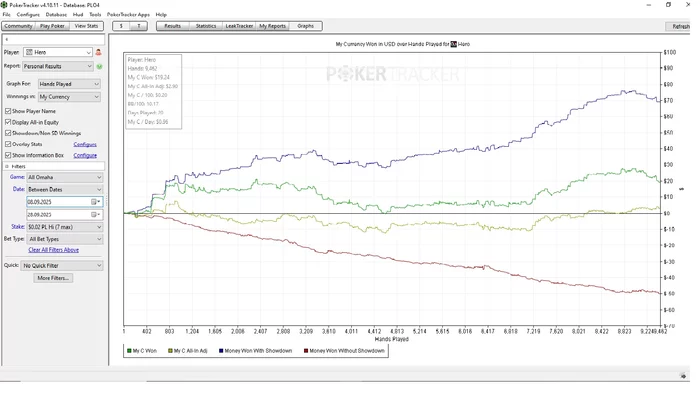Image resolution: width=700 pixels, height=410 pixels.
Task: Open the File menu
Action: 7,15
